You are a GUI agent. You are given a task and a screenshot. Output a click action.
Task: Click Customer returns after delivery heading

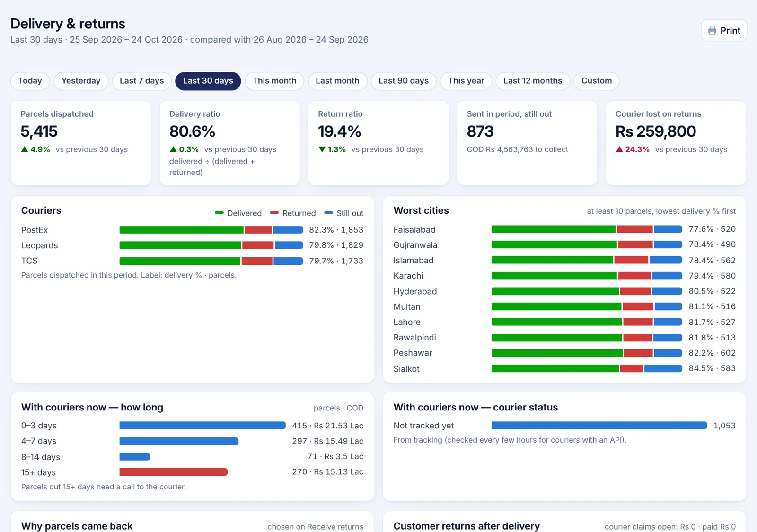pos(467,526)
